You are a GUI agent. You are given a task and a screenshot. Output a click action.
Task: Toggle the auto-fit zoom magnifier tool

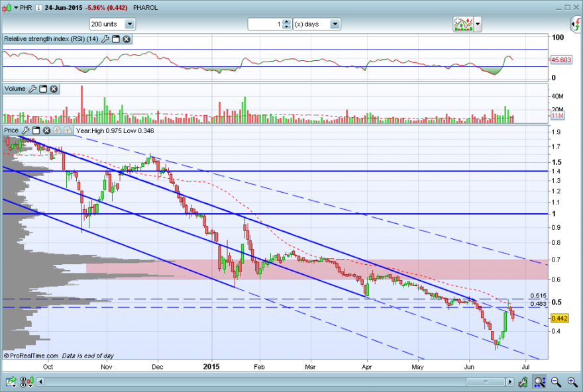tap(539, 381)
